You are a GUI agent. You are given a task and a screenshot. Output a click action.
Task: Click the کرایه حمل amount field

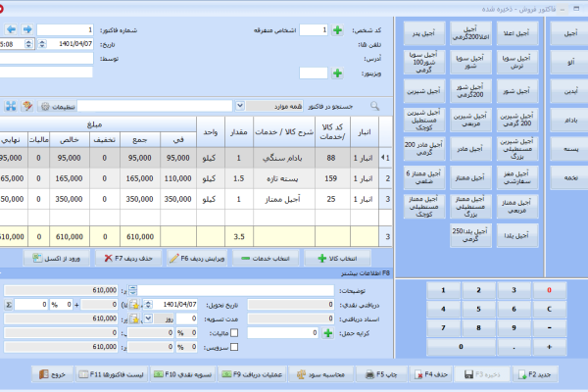283,333
